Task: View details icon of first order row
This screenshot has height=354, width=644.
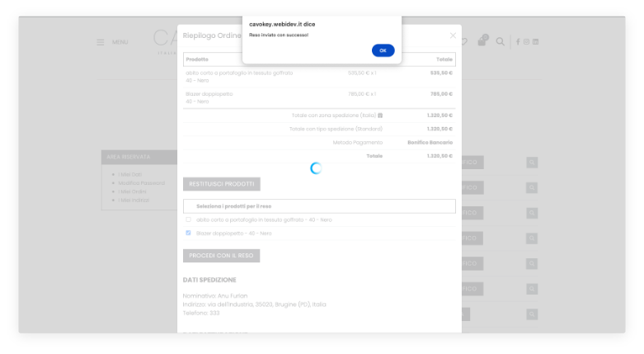Action: 532,163
